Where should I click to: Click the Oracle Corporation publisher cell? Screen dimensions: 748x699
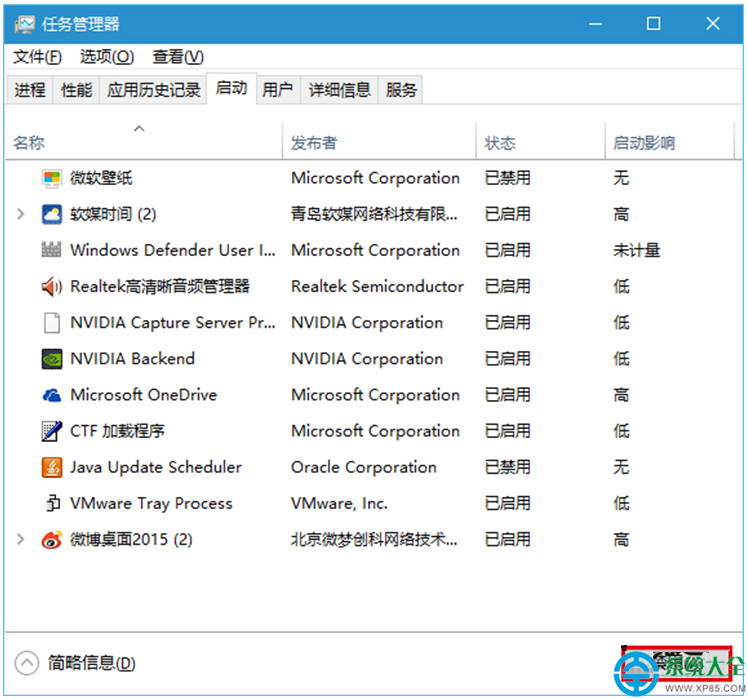point(364,468)
